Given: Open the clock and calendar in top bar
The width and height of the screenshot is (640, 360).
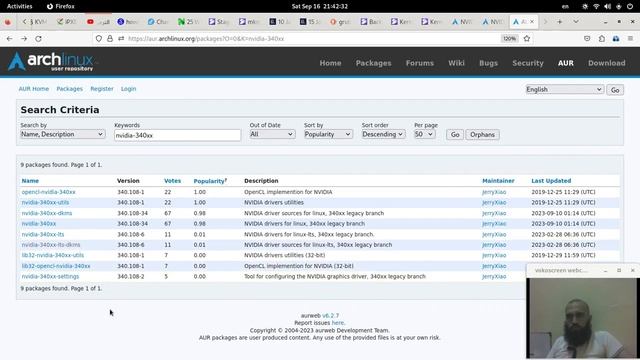Looking at the screenshot, I should [320, 6].
